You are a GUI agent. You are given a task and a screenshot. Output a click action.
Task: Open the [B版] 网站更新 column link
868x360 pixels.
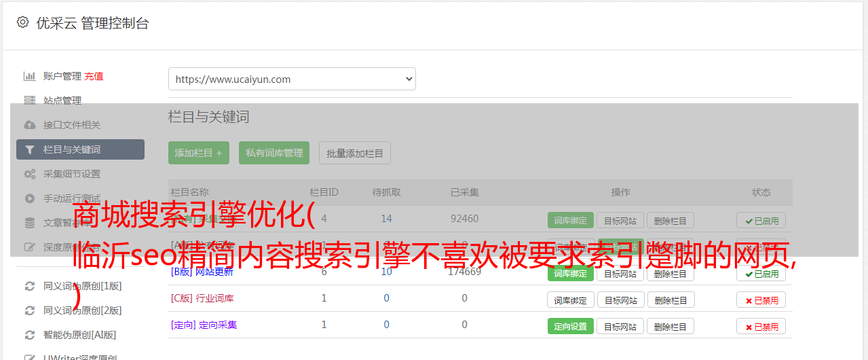[202, 272]
